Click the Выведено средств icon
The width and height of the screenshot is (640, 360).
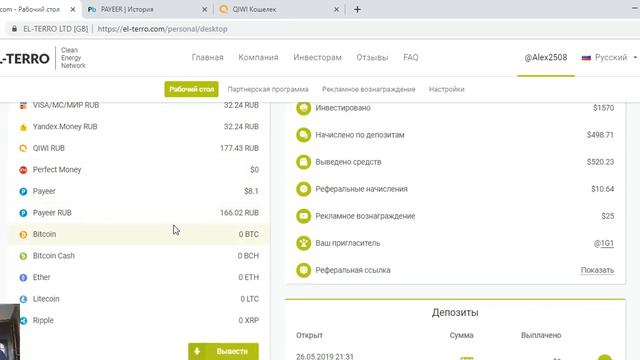[303, 162]
